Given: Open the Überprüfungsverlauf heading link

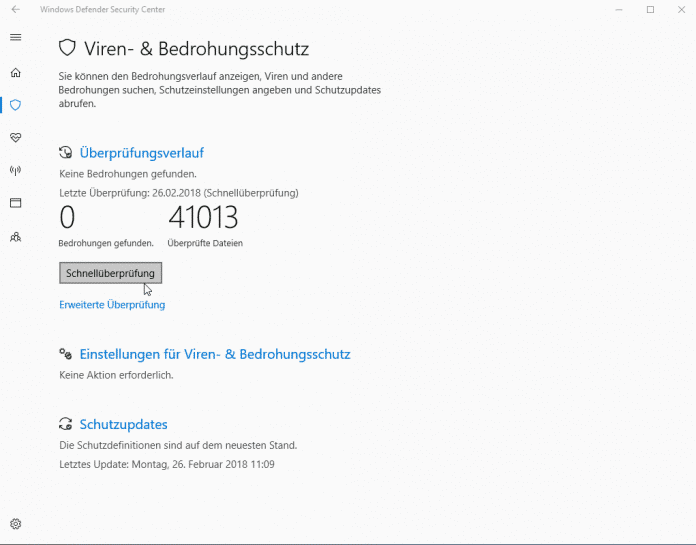Looking at the screenshot, I should point(141,153).
